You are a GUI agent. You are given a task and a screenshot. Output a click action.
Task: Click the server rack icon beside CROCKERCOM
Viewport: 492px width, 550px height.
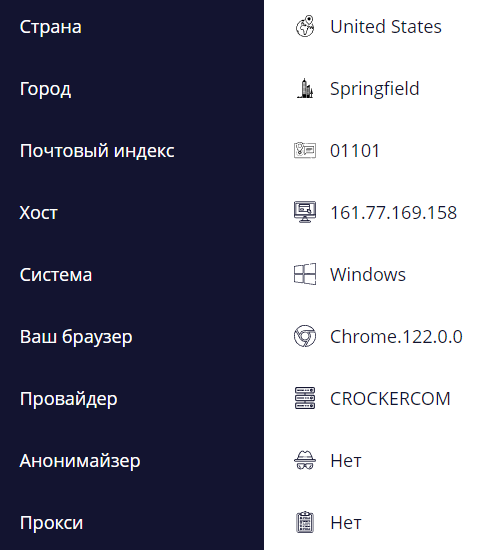point(305,398)
